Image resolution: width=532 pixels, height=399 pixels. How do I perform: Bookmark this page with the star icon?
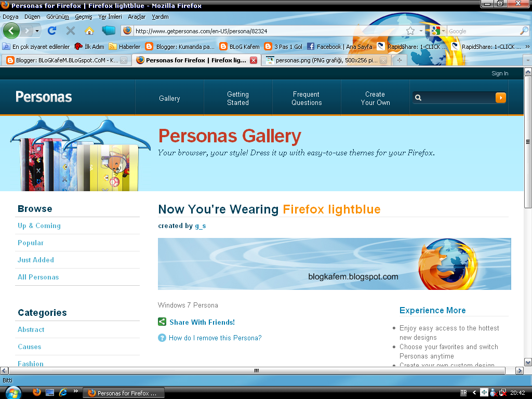410,31
